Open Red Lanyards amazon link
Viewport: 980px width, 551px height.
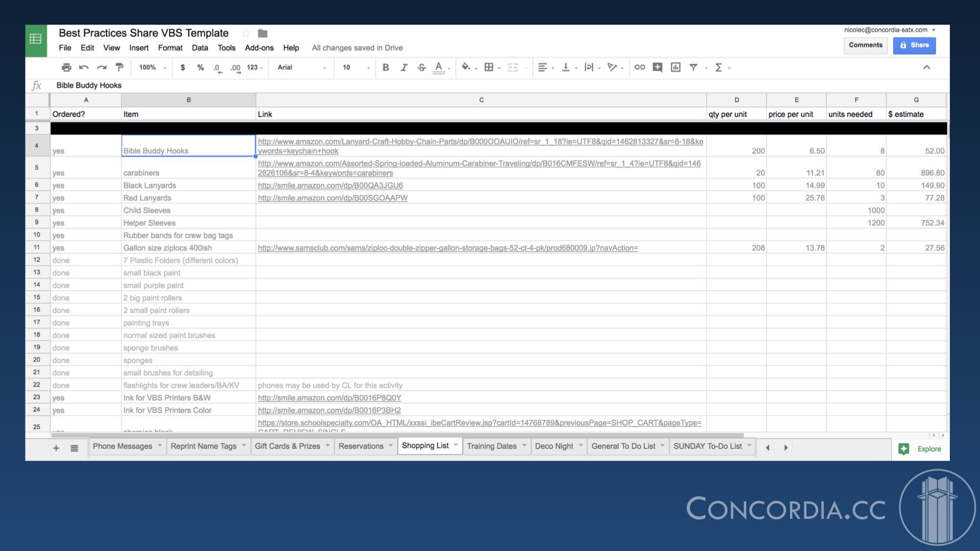(x=333, y=198)
